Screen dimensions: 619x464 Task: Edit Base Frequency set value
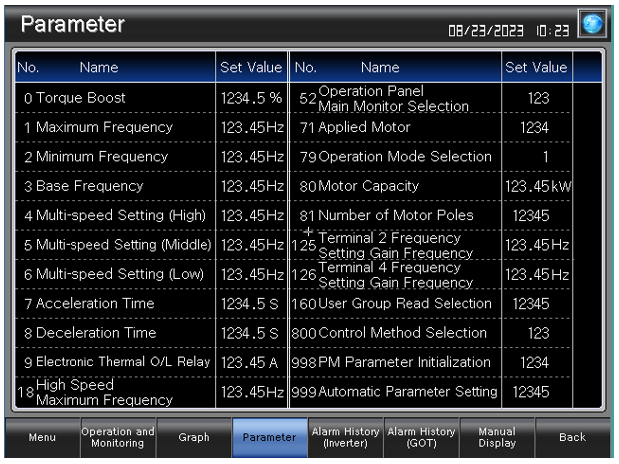[x=251, y=186]
